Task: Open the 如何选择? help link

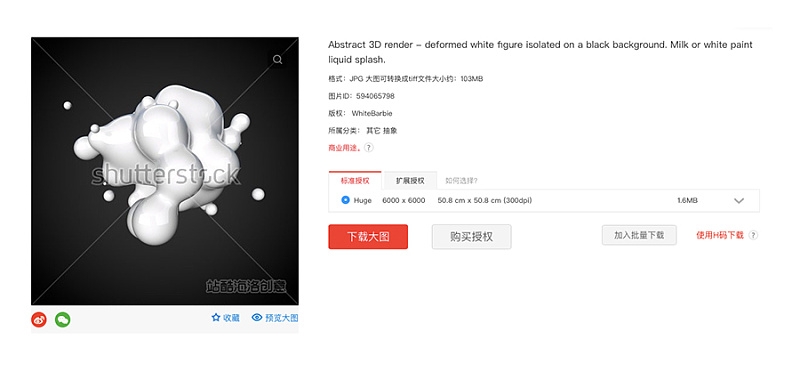Action: [461, 181]
